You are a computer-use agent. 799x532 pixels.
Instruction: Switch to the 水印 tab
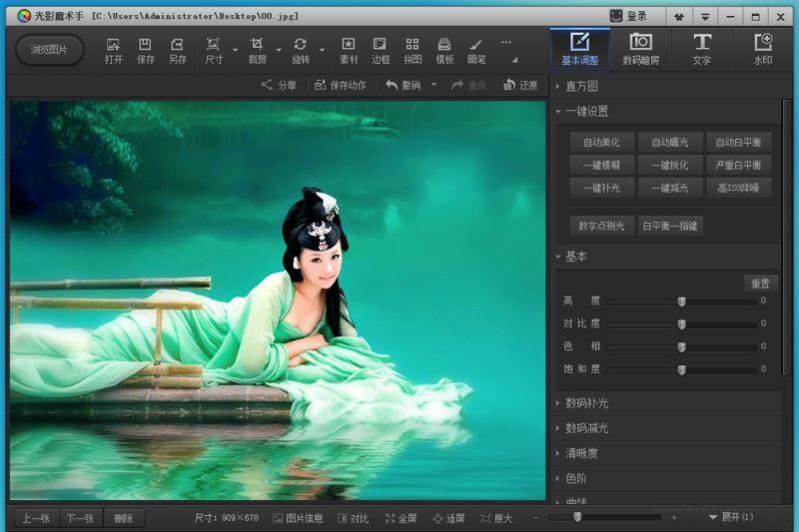click(763, 49)
